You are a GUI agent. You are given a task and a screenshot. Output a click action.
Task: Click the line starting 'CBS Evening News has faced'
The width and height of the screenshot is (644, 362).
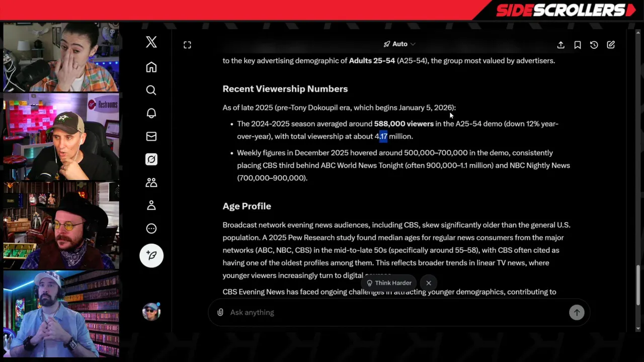[x=389, y=292]
